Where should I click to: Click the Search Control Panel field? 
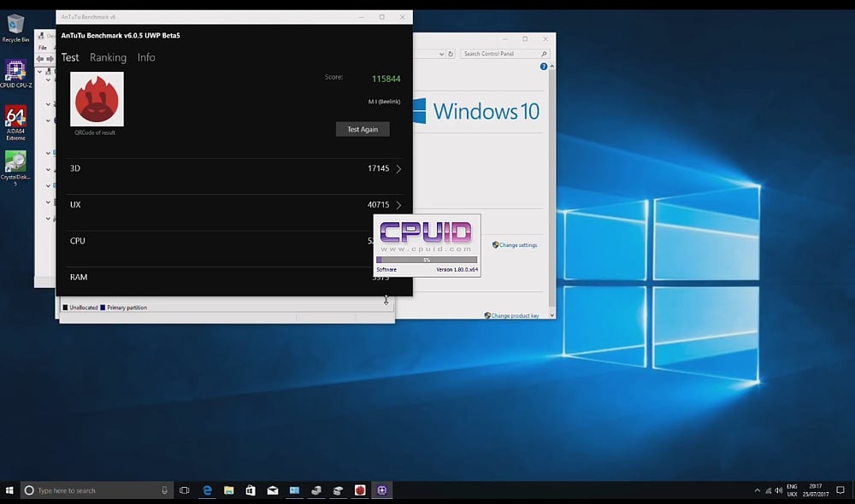pos(500,54)
